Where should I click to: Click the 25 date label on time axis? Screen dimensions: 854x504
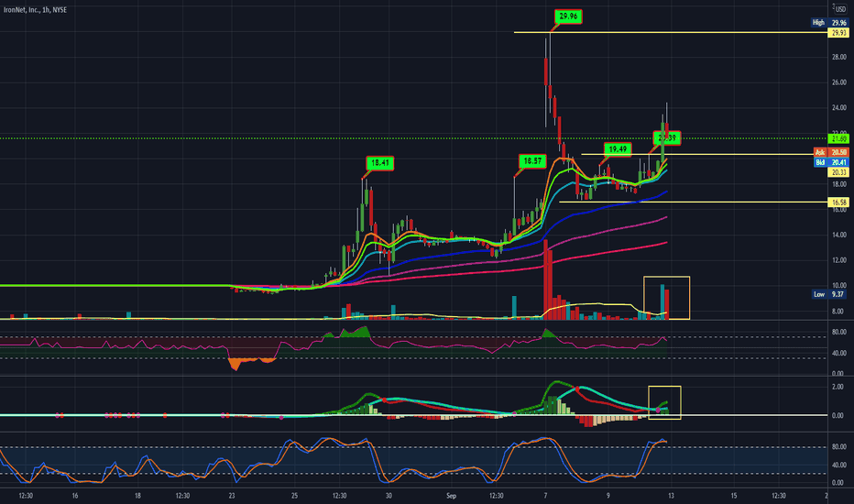pos(294,496)
